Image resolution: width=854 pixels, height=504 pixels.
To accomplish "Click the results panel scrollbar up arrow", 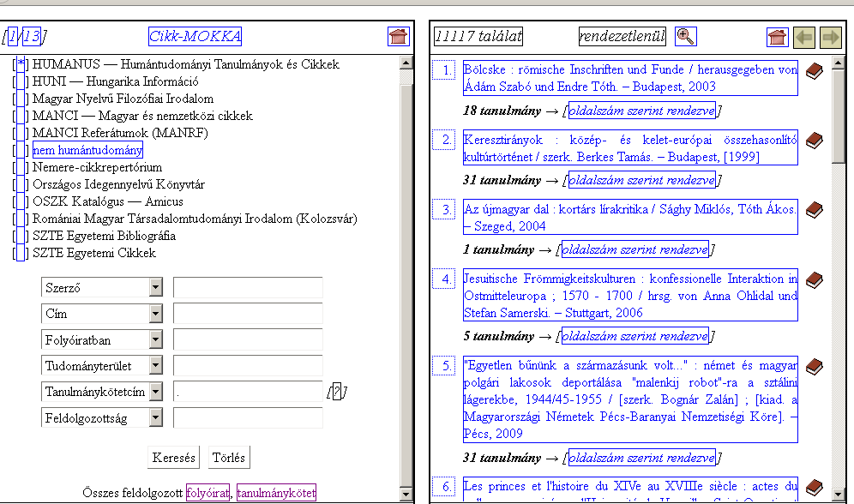I will (x=839, y=63).
